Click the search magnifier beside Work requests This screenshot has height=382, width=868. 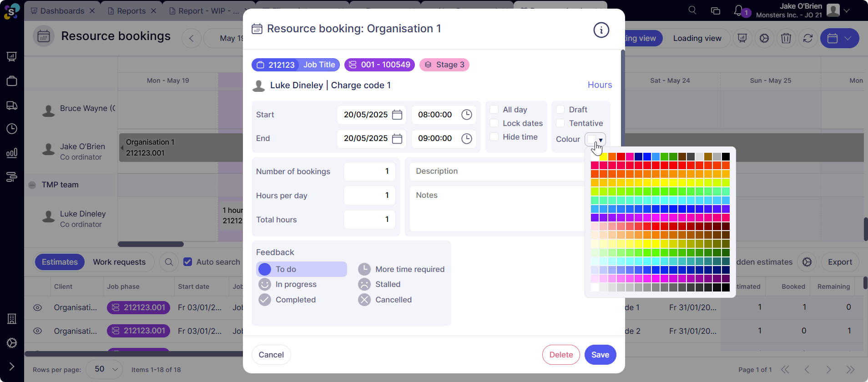click(x=169, y=262)
